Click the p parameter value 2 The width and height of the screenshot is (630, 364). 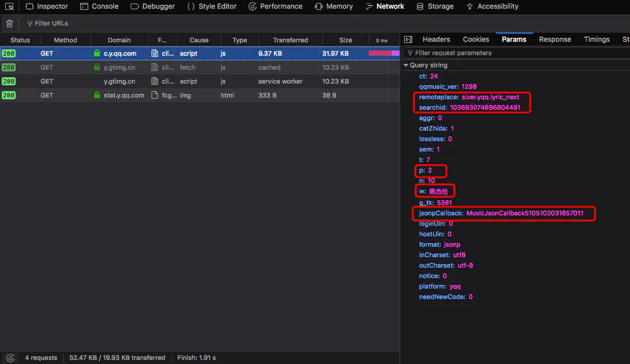[x=430, y=170]
